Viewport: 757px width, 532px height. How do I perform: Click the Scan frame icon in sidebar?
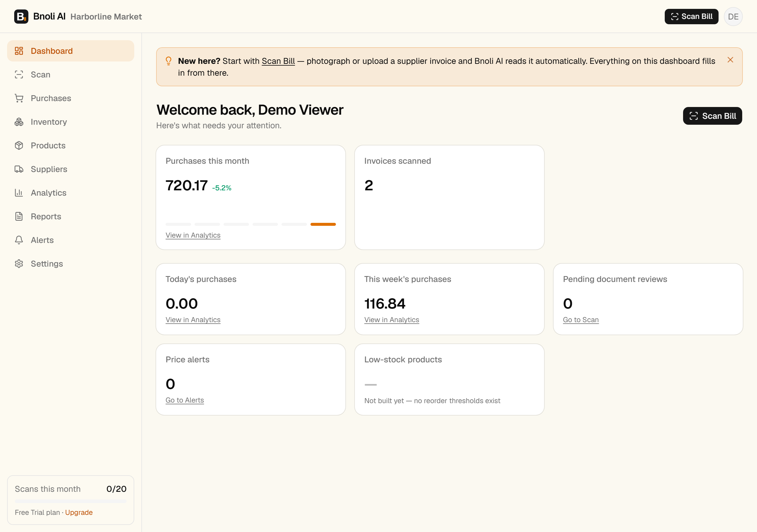click(19, 74)
